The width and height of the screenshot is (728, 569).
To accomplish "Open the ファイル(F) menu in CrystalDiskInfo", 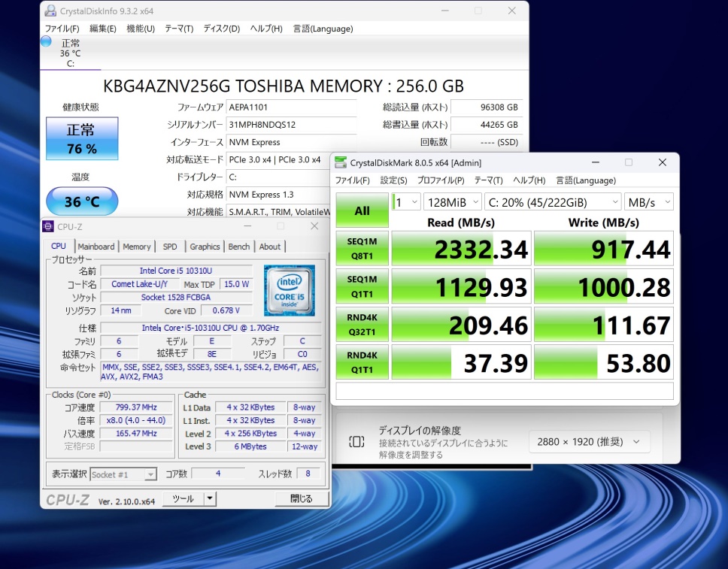I will tap(62, 29).
